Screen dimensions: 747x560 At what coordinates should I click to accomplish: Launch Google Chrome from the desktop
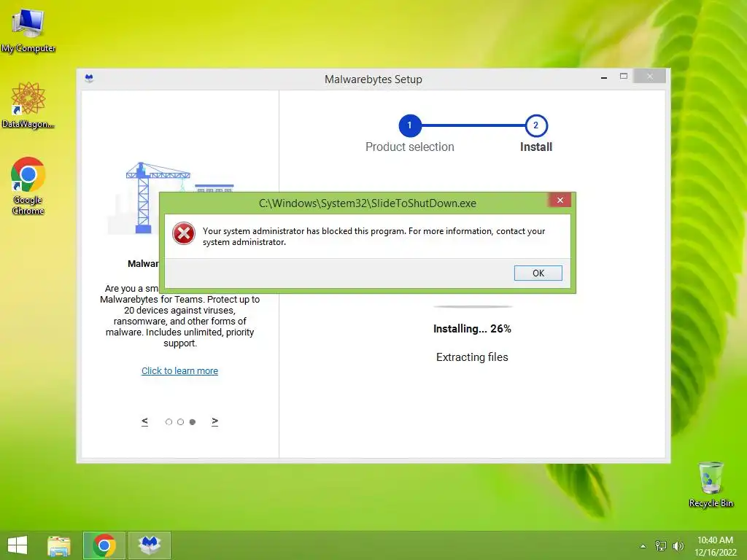tap(28, 185)
